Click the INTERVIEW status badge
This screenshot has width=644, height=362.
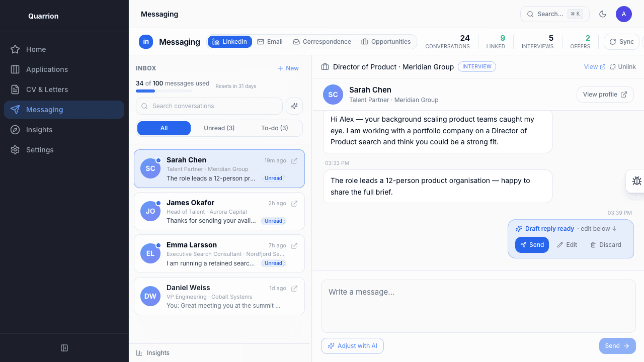point(477,66)
